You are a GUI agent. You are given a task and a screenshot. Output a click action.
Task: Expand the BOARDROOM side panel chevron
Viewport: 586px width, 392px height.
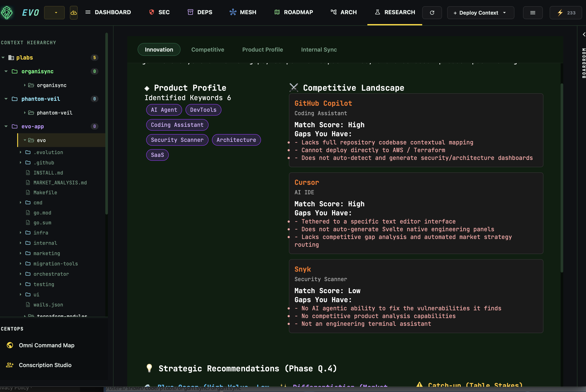point(584,35)
